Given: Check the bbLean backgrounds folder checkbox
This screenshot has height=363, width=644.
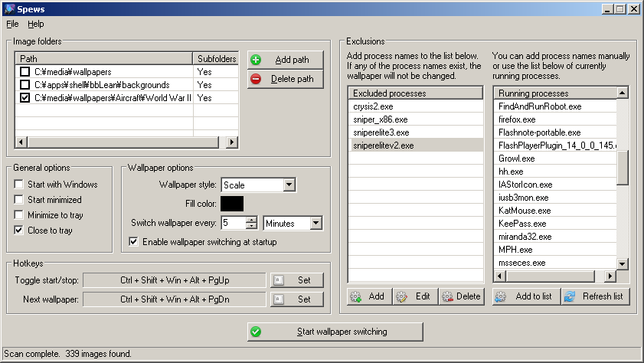Looking at the screenshot, I should click(x=25, y=85).
